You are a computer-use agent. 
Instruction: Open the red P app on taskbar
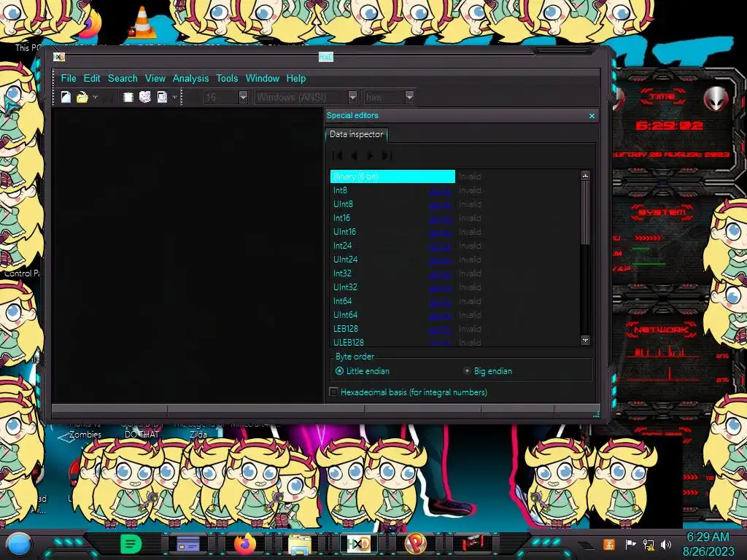pos(415,544)
